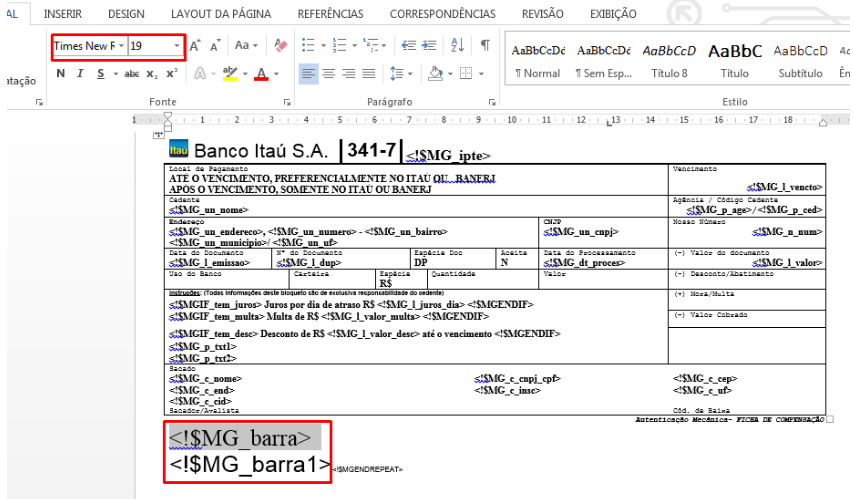Image resolution: width=853 pixels, height=499 pixels.
Task: Apply Normal style
Action: pos(537,60)
